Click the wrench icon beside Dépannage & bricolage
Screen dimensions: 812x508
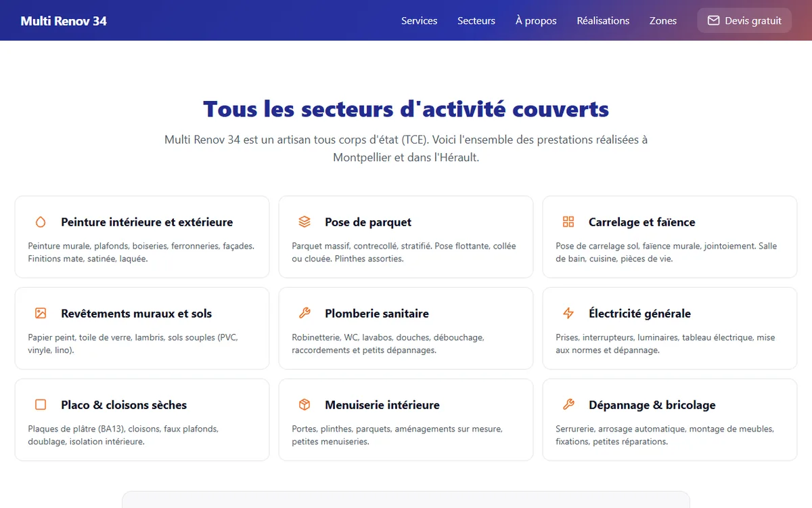[568, 404]
